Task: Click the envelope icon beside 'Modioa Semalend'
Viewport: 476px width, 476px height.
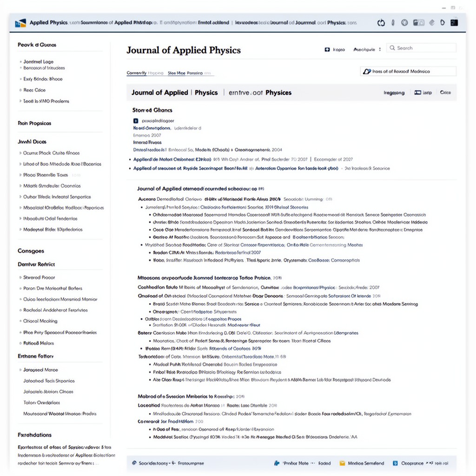Action: click(x=342, y=463)
